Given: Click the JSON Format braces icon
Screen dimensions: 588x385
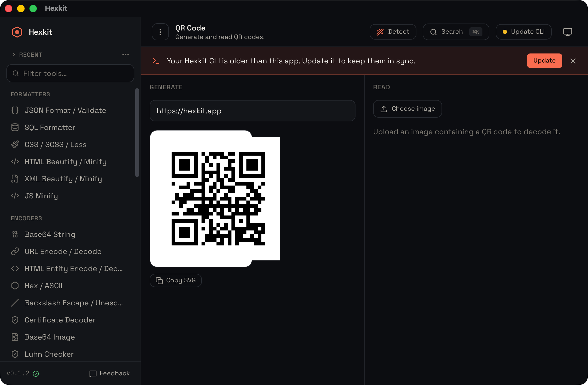Looking at the screenshot, I should (15, 110).
